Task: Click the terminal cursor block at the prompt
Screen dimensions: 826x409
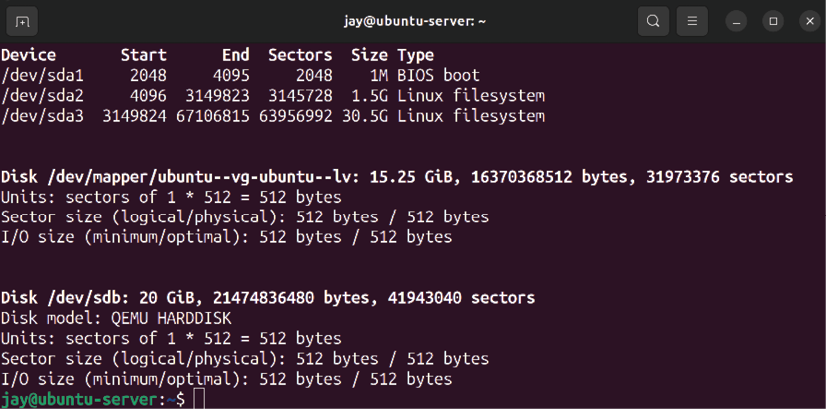Action: [x=199, y=399]
